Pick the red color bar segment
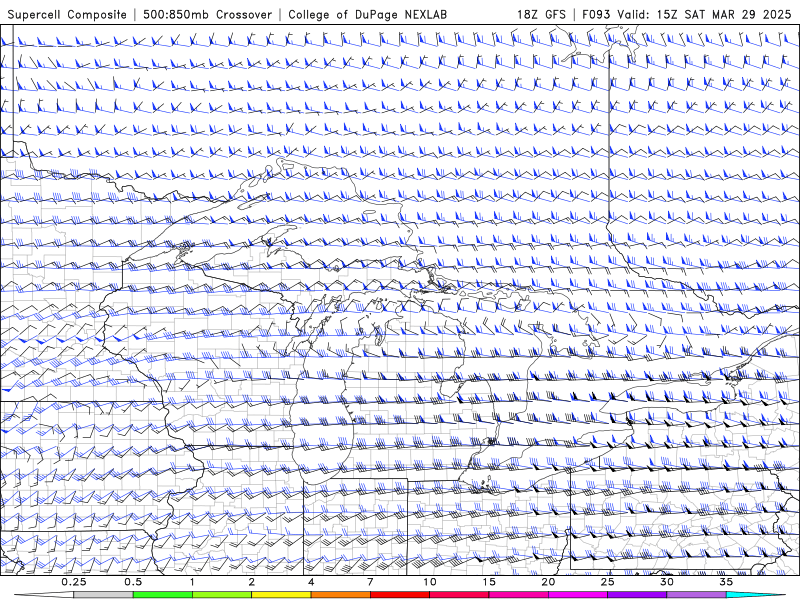The image size is (800, 600). click(400, 595)
